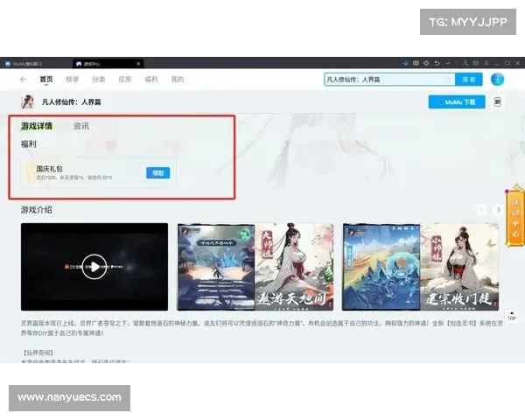The height and width of the screenshot is (420, 525).
Task: Go to the 分类 tab
Action: click(x=98, y=80)
